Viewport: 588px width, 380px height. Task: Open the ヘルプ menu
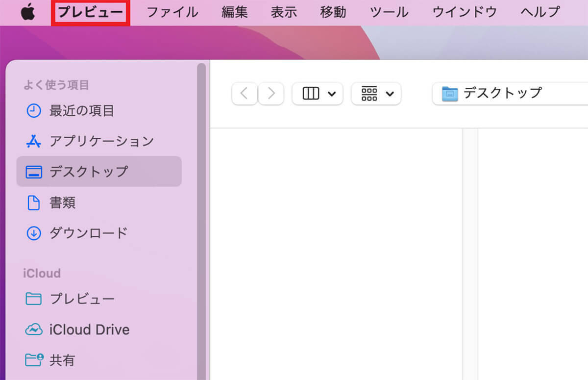click(x=540, y=12)
